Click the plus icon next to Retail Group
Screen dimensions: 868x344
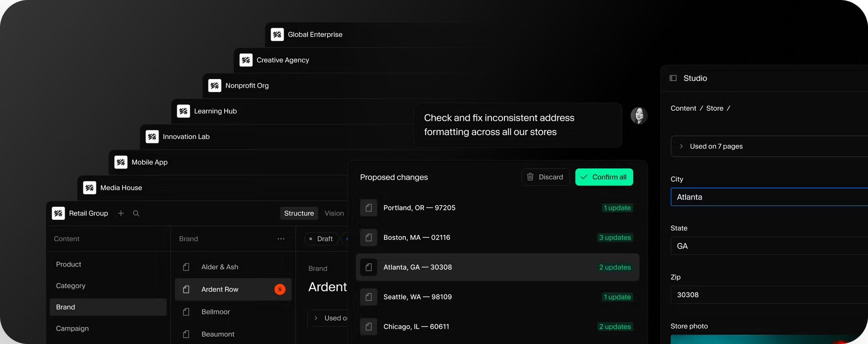pos(121,213)
